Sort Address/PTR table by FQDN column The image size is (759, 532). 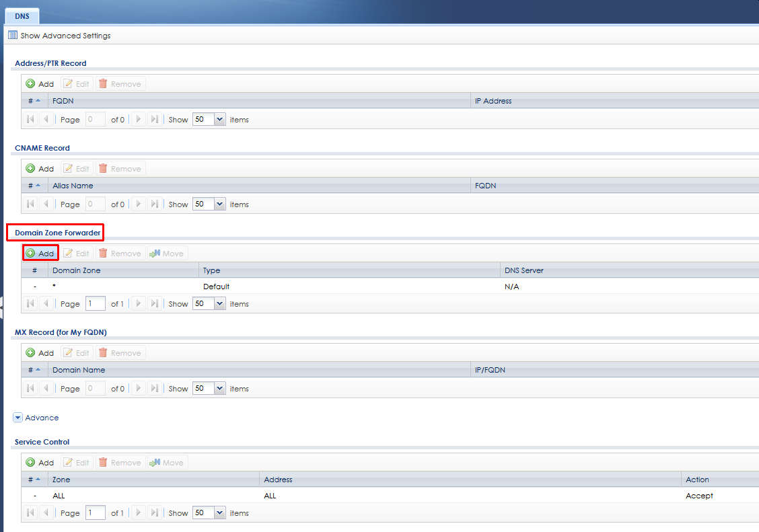(x=259, y=101)
